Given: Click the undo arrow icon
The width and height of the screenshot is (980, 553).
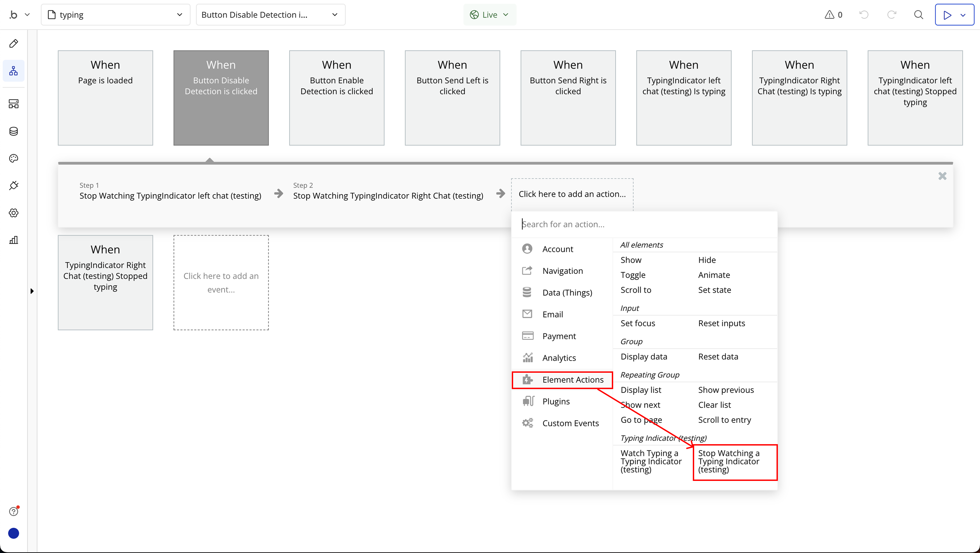Looking at the screenshot, I should click(864, 15).
